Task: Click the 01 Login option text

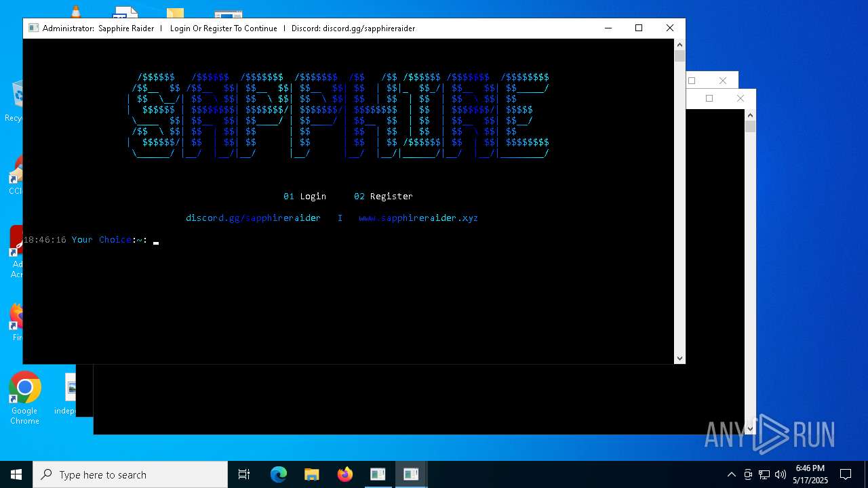Action: click(304, 196)
